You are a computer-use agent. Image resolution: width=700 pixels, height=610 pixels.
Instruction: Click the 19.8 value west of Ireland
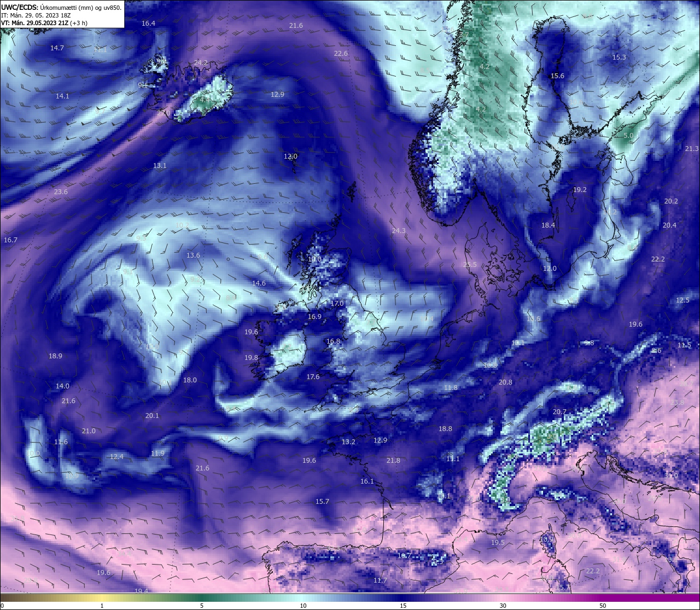251,358
